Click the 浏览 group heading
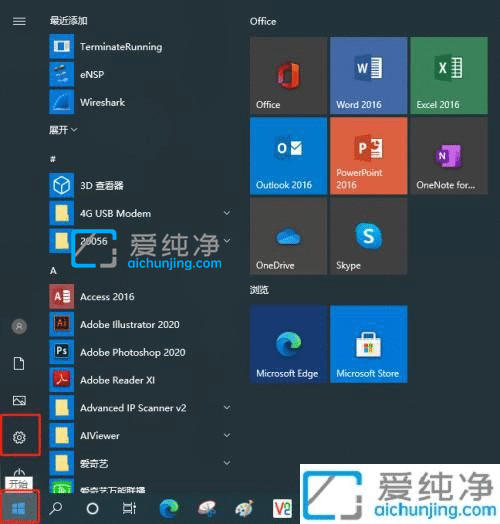The image size is (500, 524). click(x=259, y=290)
